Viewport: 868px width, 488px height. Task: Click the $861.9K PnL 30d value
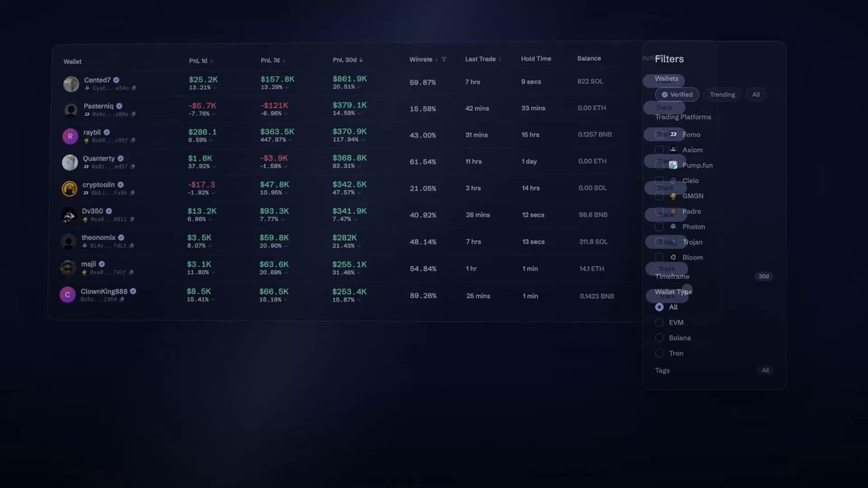[x=349, y=79]
